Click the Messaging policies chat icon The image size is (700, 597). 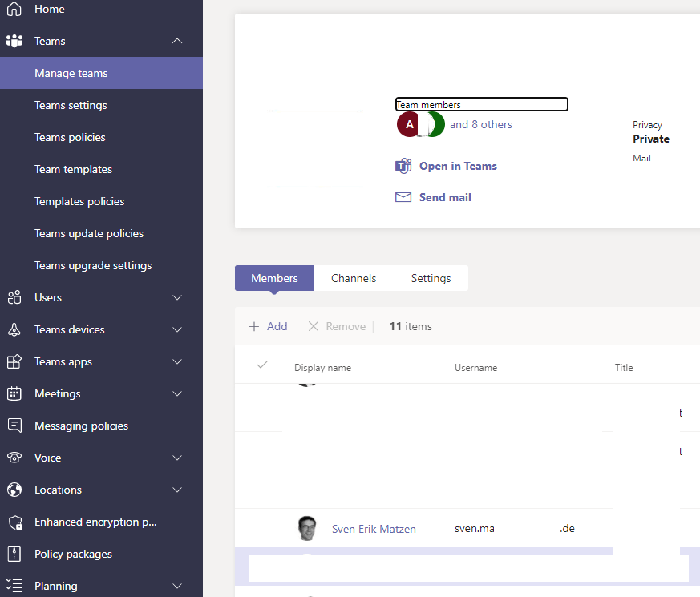pyautogui.click(x=14, y=426)
